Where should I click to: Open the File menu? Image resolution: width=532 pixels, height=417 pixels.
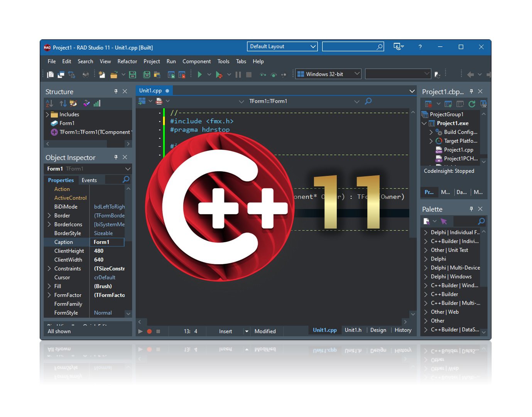pyautogui.click(x=52, y=61)
